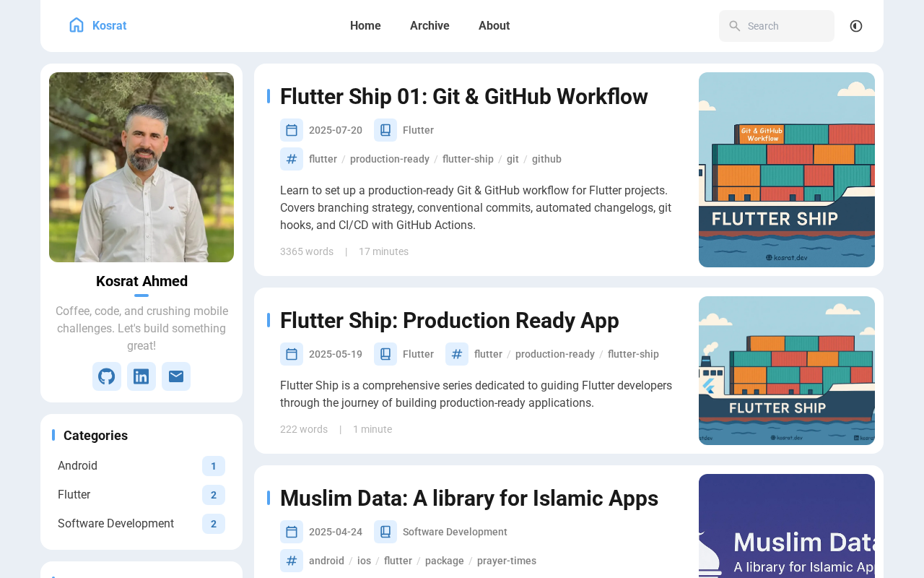
Task: Click the search magnifier icon
Action: click(x=735, y=26)
